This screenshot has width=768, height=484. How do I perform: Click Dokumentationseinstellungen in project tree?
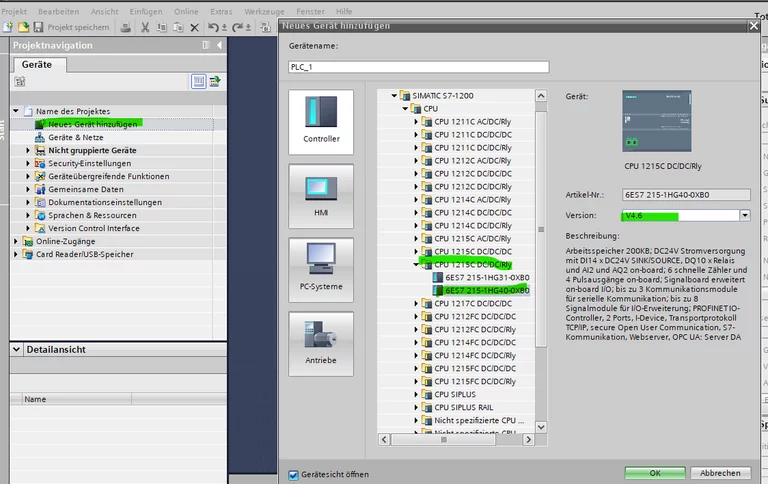pos(105,202)
